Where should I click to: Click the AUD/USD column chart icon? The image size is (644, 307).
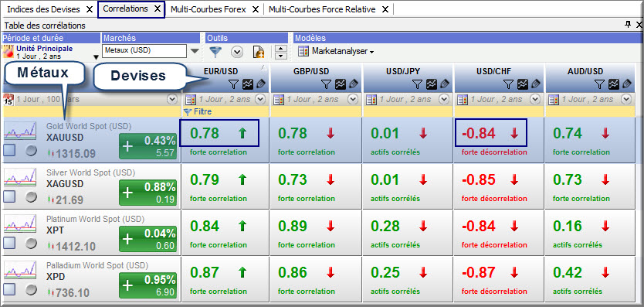click(614, 84)
